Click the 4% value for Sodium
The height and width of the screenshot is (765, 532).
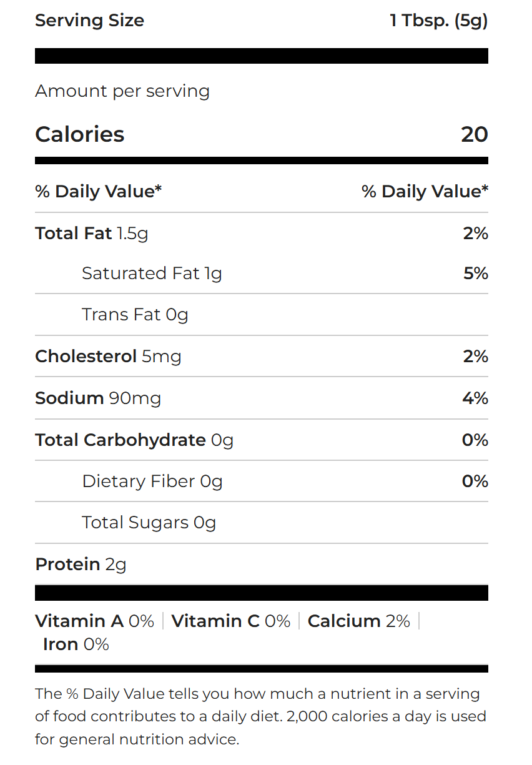475,398
